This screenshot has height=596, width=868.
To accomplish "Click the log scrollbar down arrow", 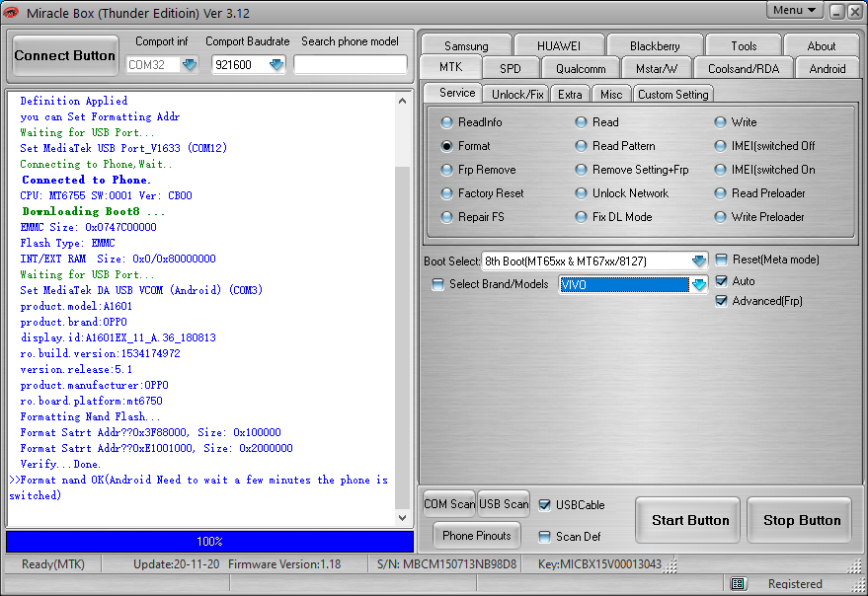I will point(403,518).
